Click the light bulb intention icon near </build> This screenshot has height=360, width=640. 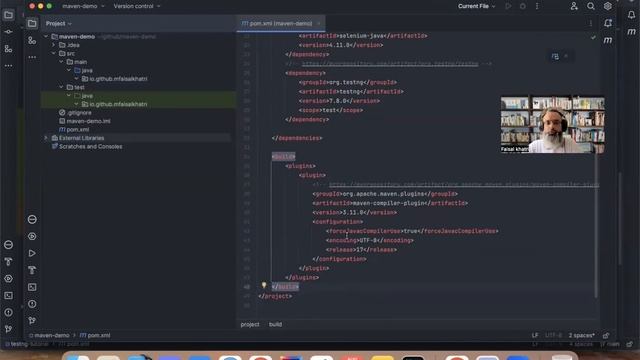(264, 285)
